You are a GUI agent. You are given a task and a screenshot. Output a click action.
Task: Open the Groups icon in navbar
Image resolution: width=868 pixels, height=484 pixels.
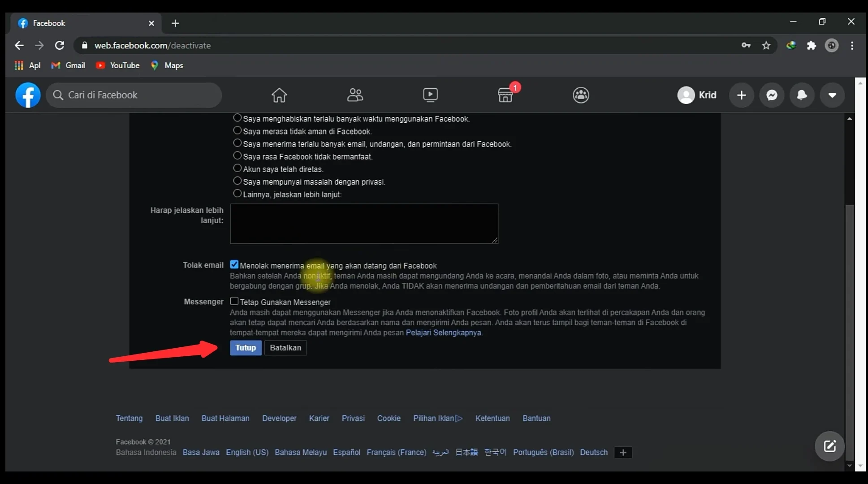(x=581, y=95)
